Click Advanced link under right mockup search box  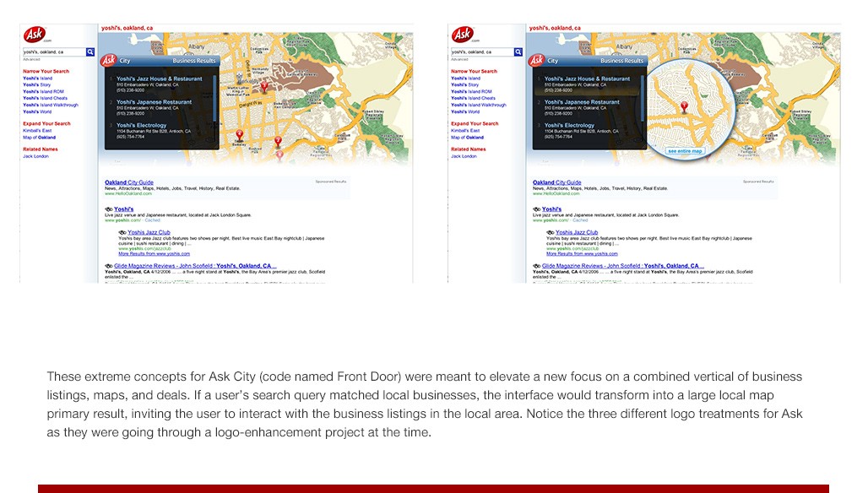(459, 59)
